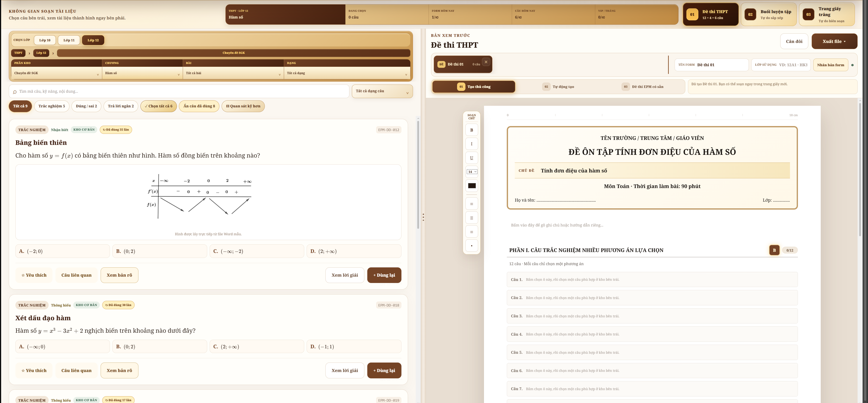Filter questions by Trả lời ngắn 2

point(121,106)
